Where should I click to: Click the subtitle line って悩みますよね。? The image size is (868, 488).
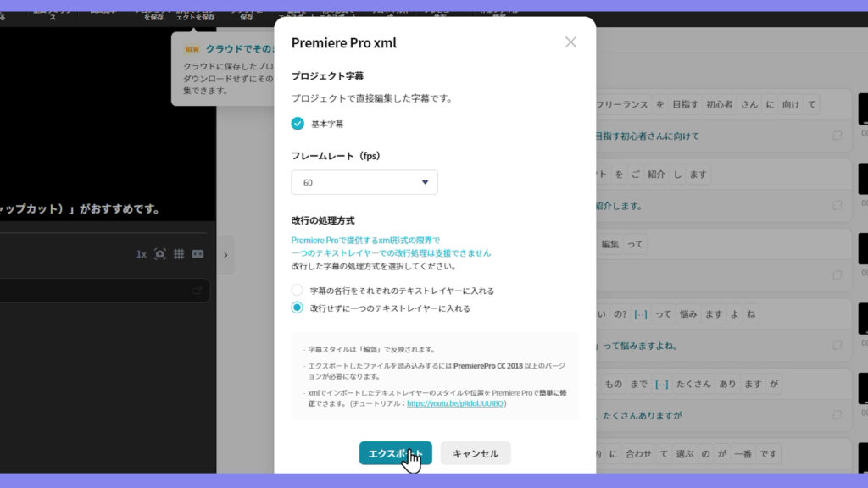pos(641,346)
